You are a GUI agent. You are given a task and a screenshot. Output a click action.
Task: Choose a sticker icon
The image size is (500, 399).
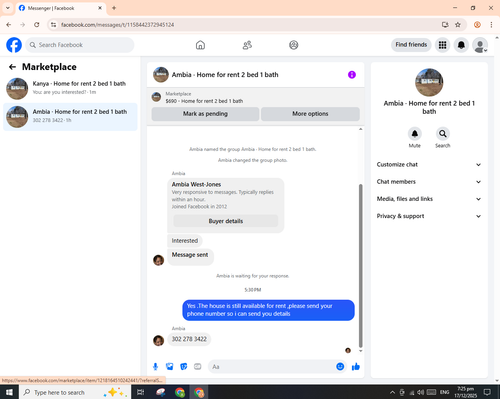tap(184, 367)
